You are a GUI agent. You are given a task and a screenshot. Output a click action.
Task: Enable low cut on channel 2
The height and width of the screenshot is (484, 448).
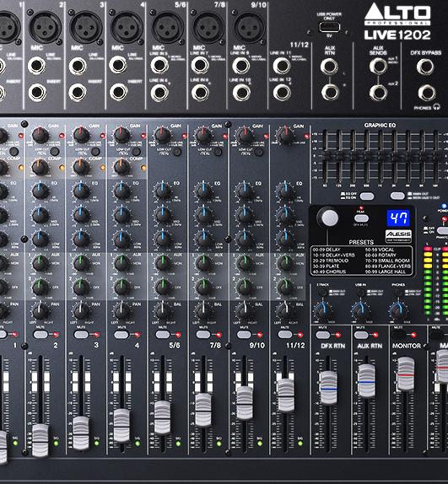pyautogui.click(x=54, y=151)
